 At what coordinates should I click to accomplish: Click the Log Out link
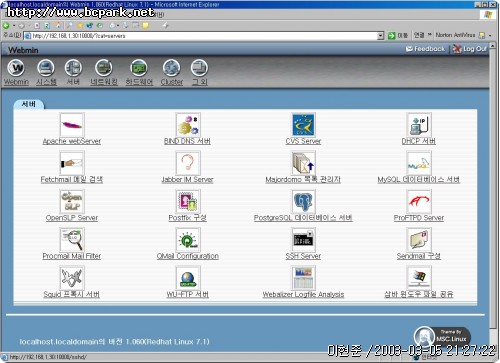click(x=470, y=49)
